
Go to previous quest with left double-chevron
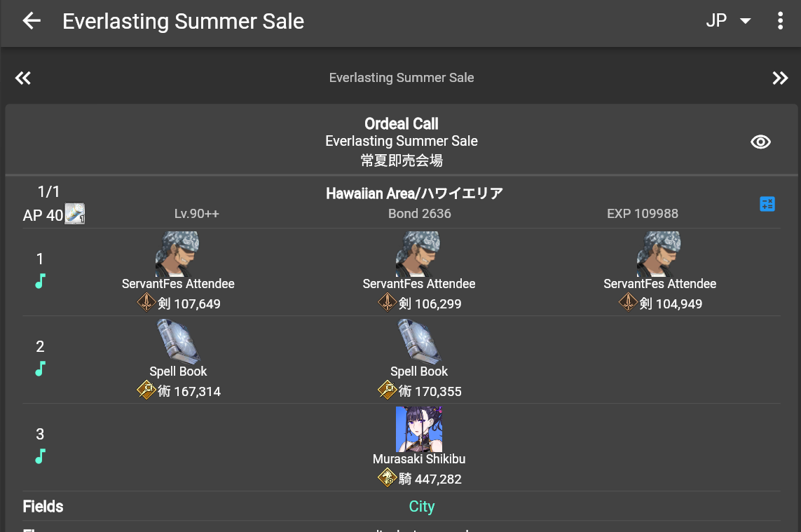23,78
